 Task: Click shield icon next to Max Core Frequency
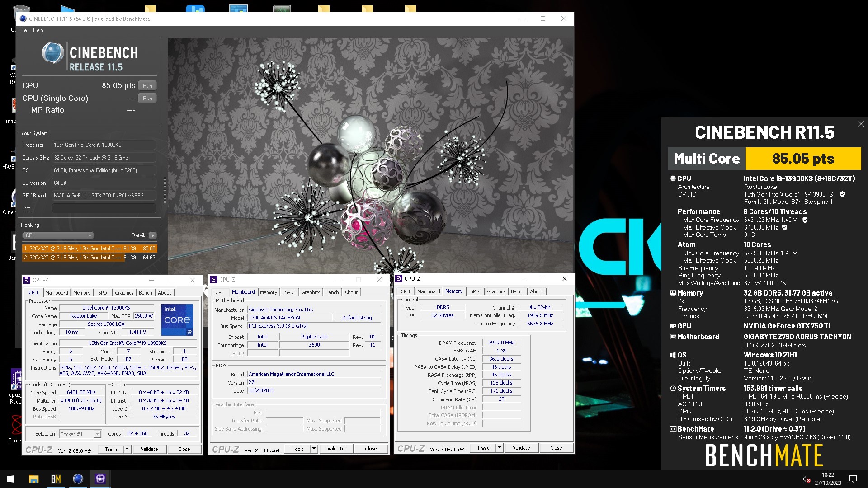(x=805, y=220)
